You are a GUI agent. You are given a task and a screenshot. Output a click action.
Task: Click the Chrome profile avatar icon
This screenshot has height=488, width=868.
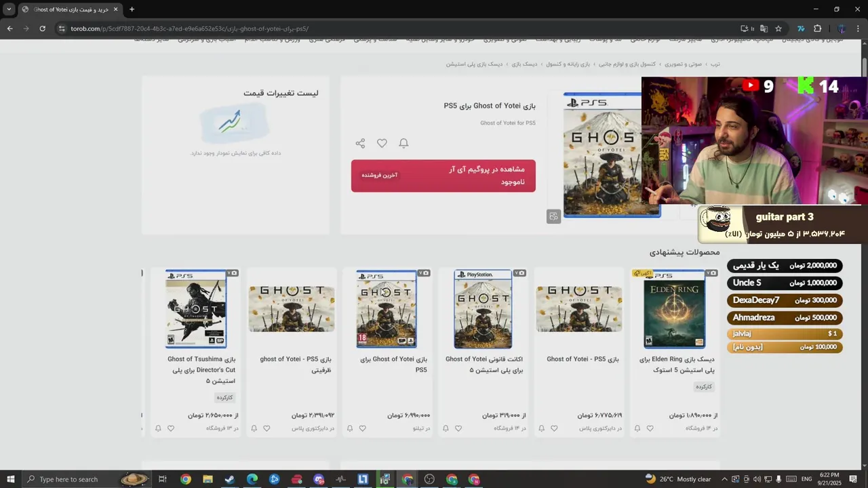click(x=842, y=28)
